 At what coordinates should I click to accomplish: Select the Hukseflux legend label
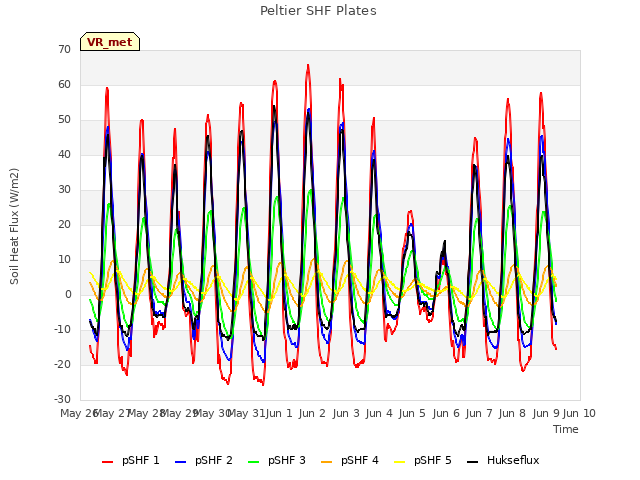pyautogui.click(x=513, y=460)
